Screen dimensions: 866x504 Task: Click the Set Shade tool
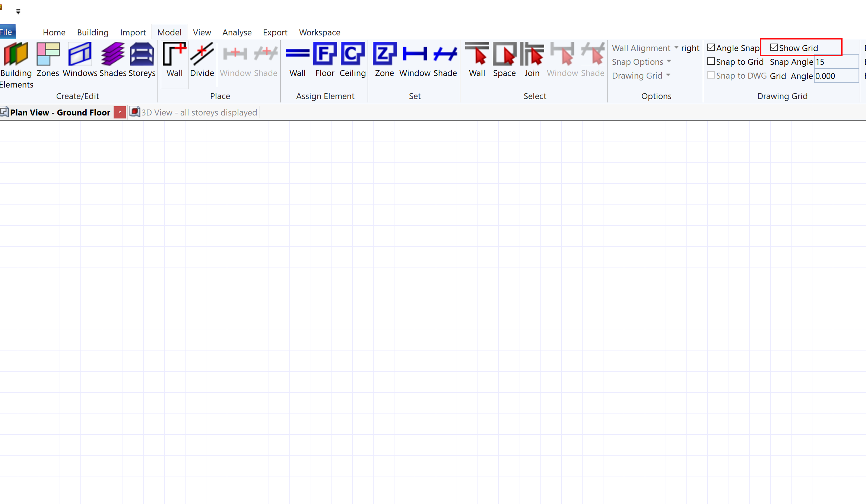click(445, 60)
